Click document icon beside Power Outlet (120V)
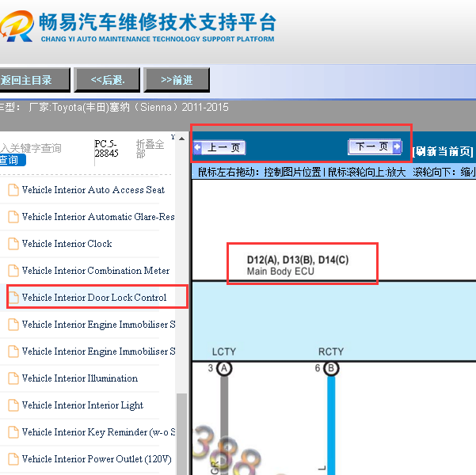Image resolution: width=476 pixels, height=475 pixels. (13, 459)
